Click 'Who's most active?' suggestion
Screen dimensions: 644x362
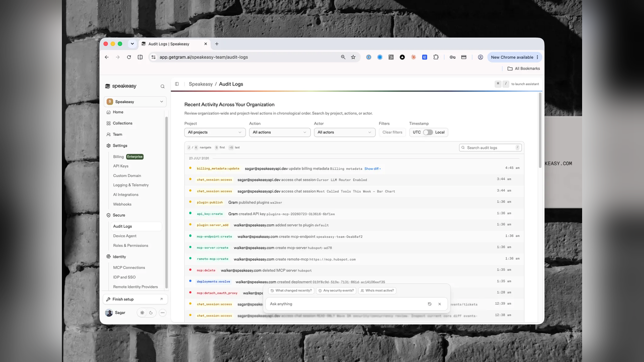pos(377,291)
